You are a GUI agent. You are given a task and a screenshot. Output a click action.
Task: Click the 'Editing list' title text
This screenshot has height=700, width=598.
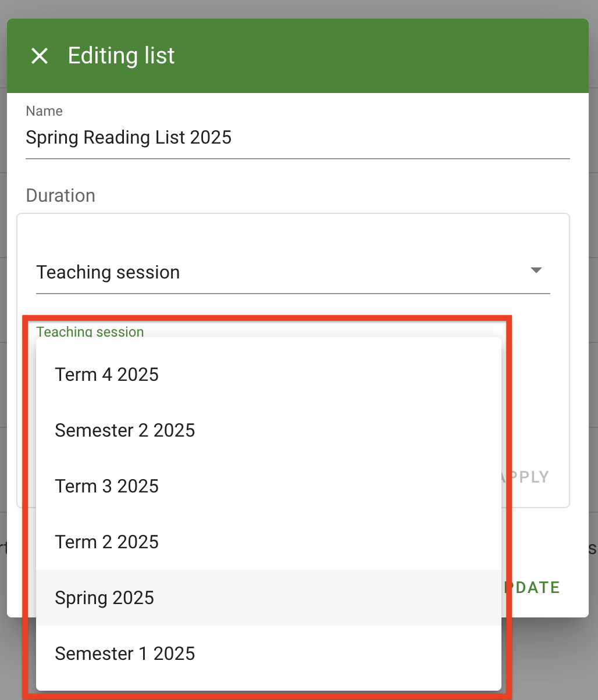pos(121,55)
